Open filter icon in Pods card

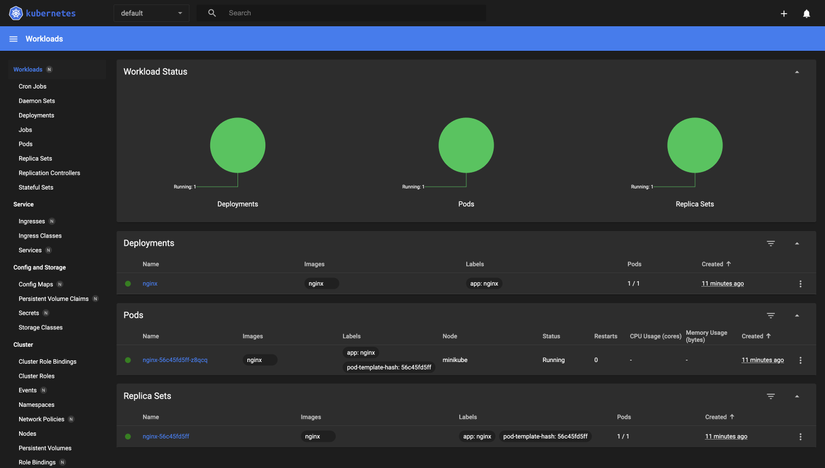click(x=770, y=315)
